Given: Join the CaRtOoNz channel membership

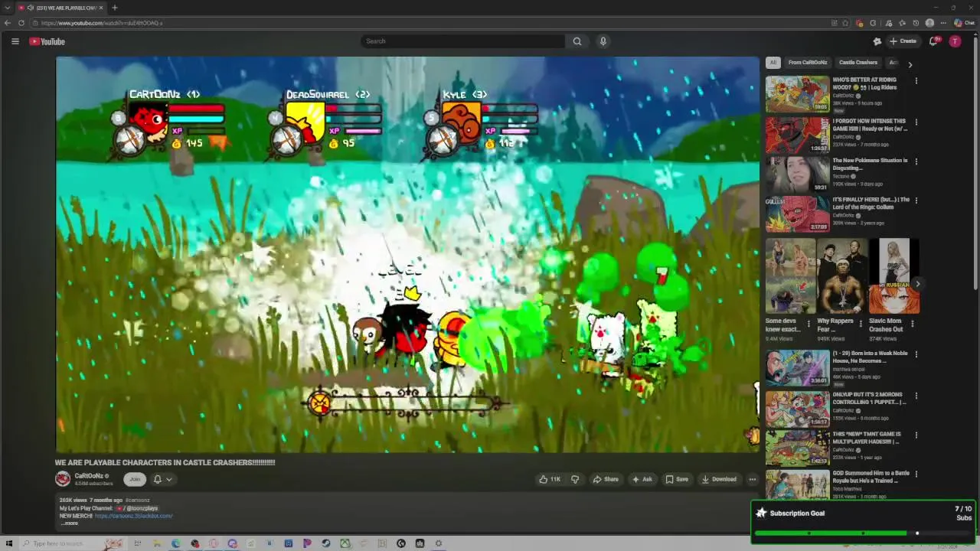Looking at the screenshot, I should pyautogui.click(x=135, y=479).
